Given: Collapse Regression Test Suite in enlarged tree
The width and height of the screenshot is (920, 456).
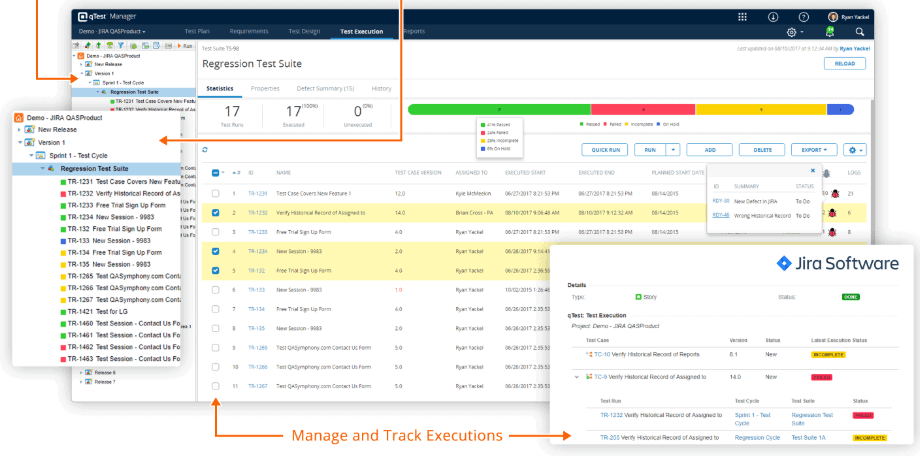Looking at the screenshot, I should (42, 168).
